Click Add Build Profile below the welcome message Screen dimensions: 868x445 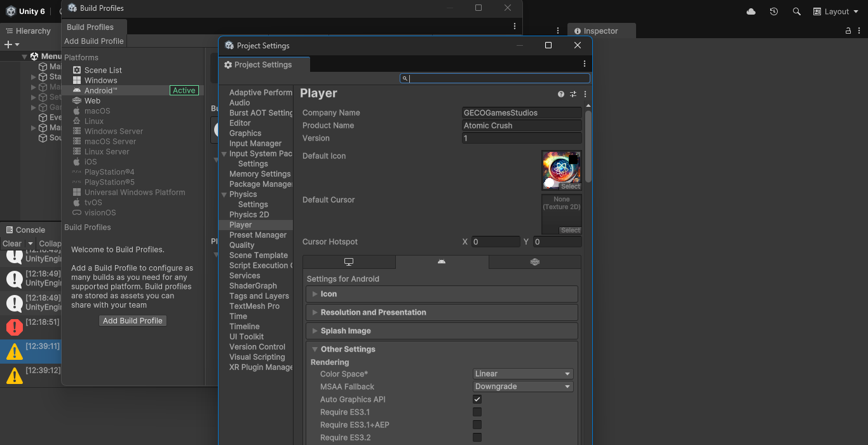(x=133, y=320)
